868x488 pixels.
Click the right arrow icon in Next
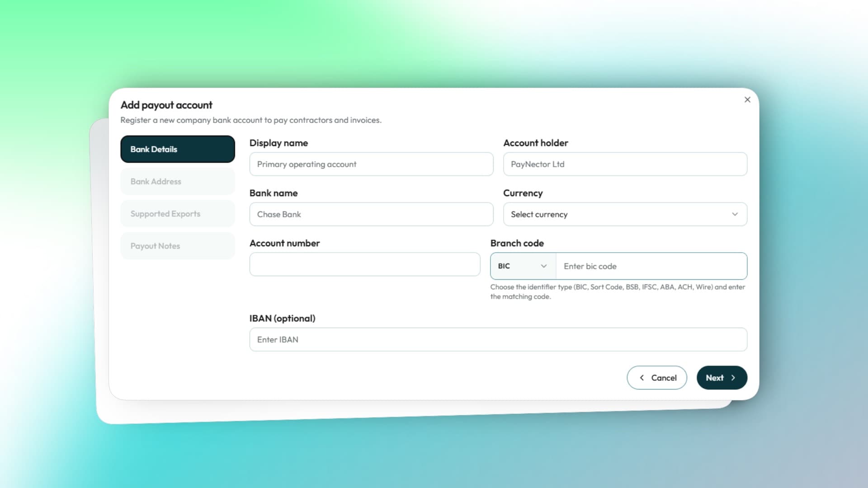pos(733,378)
